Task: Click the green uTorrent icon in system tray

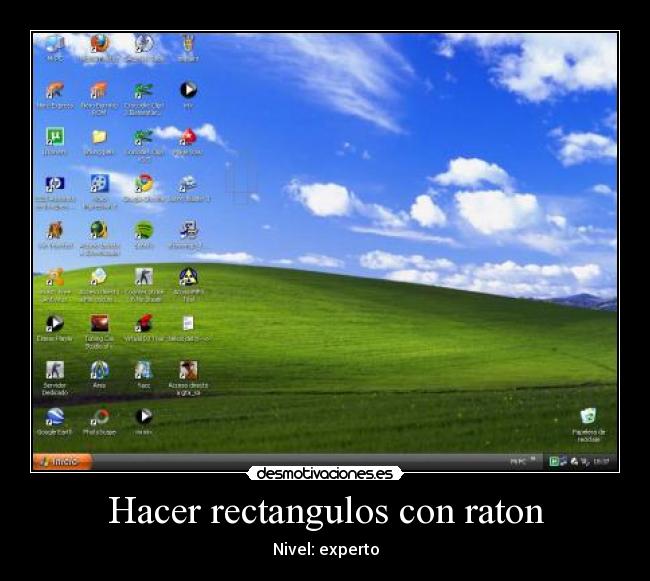Action: tap(553, 461)
